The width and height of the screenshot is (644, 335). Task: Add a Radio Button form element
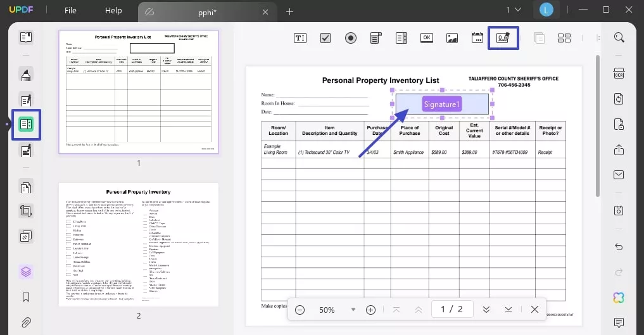351,38
